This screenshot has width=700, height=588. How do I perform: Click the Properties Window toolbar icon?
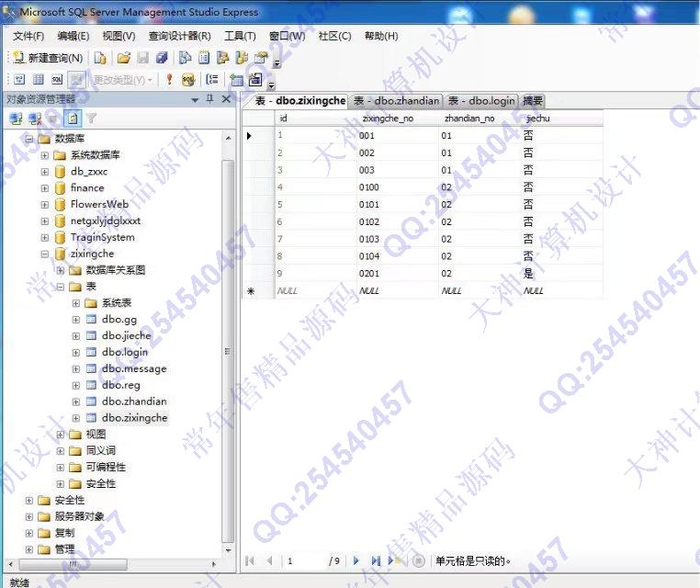click(261, 58)
